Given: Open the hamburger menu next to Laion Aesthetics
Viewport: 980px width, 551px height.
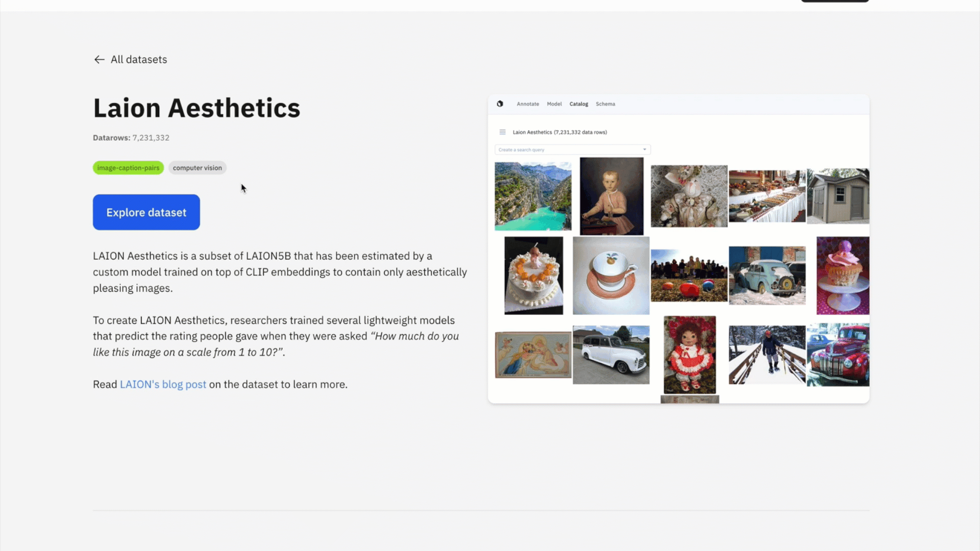Looking at the screenshot, I should (x=502, y=132).
